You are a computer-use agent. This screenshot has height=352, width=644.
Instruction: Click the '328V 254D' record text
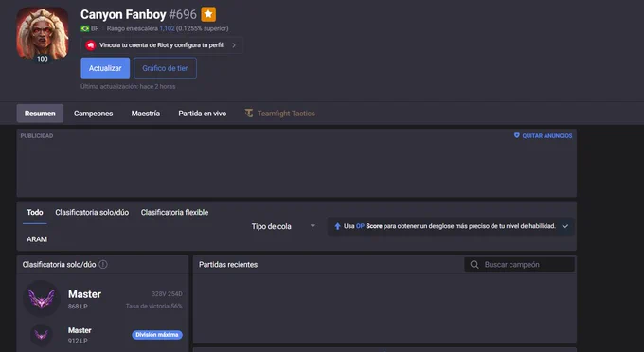tap(167, 294)
